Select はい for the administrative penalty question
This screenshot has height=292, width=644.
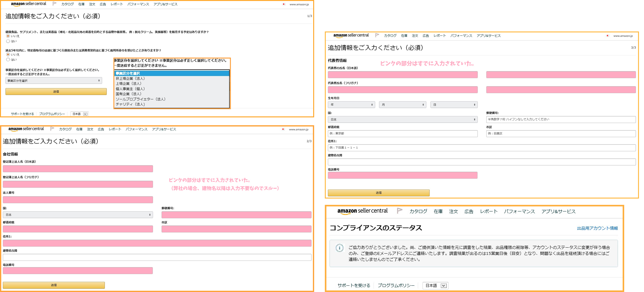8,59
